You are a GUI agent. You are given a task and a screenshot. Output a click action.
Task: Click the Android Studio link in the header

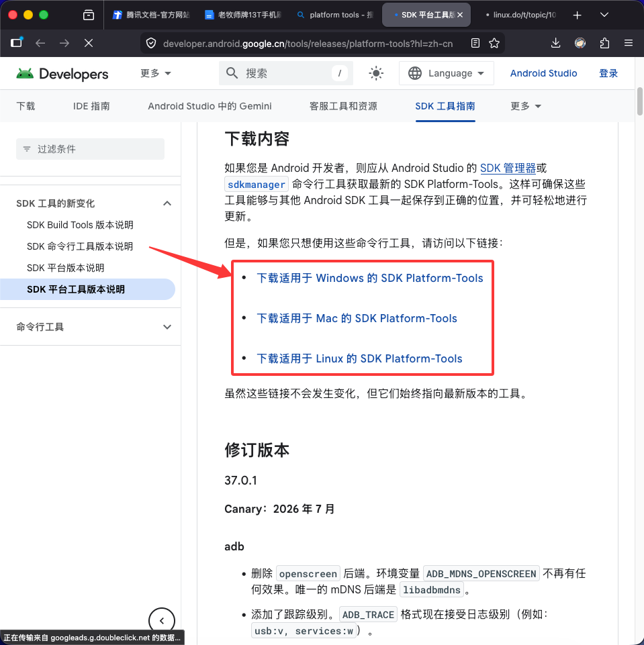[543, 73]
